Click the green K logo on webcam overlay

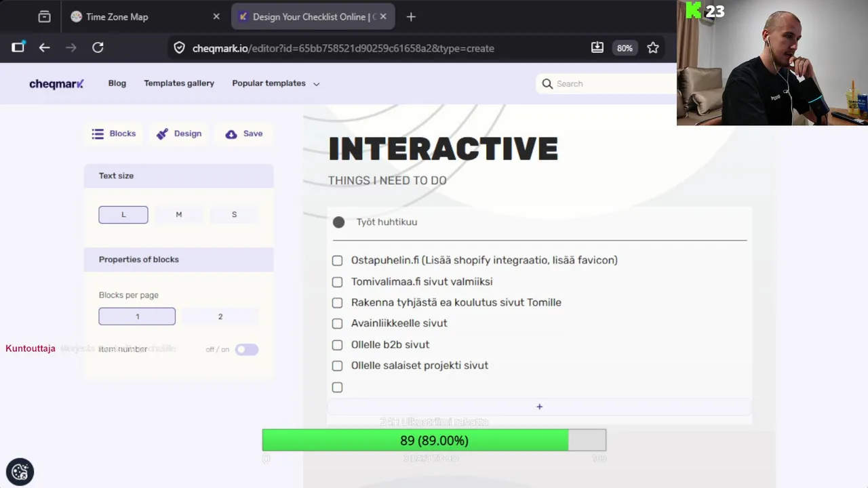click(x=693, y=10)
